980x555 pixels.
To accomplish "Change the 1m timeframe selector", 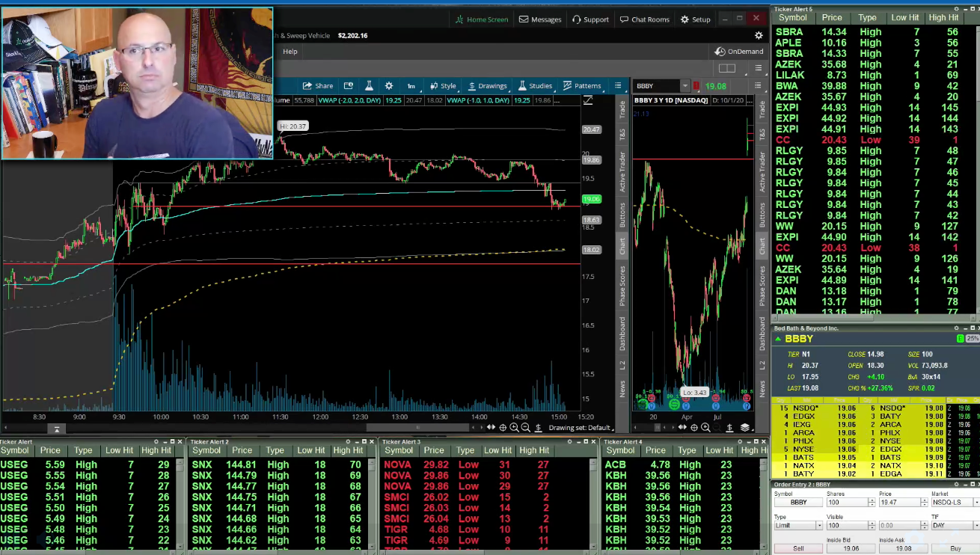I will (x=411, y=86).
